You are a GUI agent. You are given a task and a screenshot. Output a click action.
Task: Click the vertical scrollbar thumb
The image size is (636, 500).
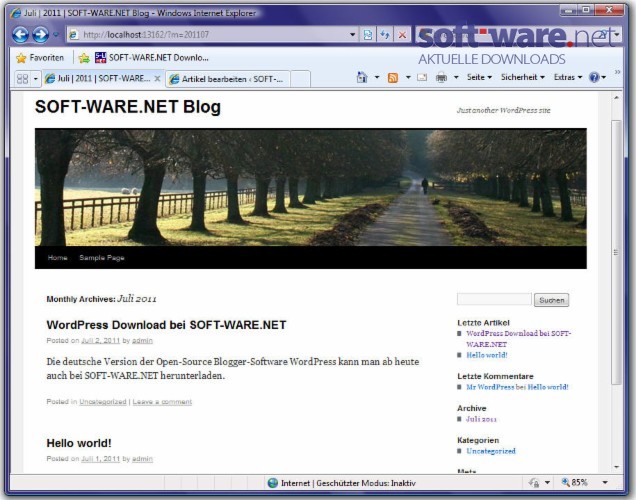click(x=616, y=252)
